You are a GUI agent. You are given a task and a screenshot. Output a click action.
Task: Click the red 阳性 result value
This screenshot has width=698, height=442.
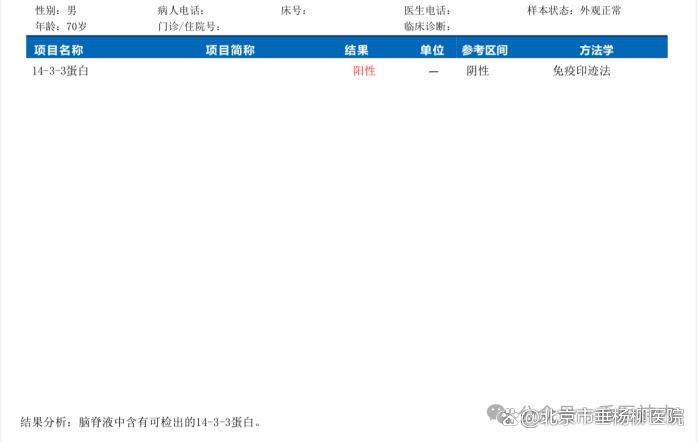click(x=364, y=71)
